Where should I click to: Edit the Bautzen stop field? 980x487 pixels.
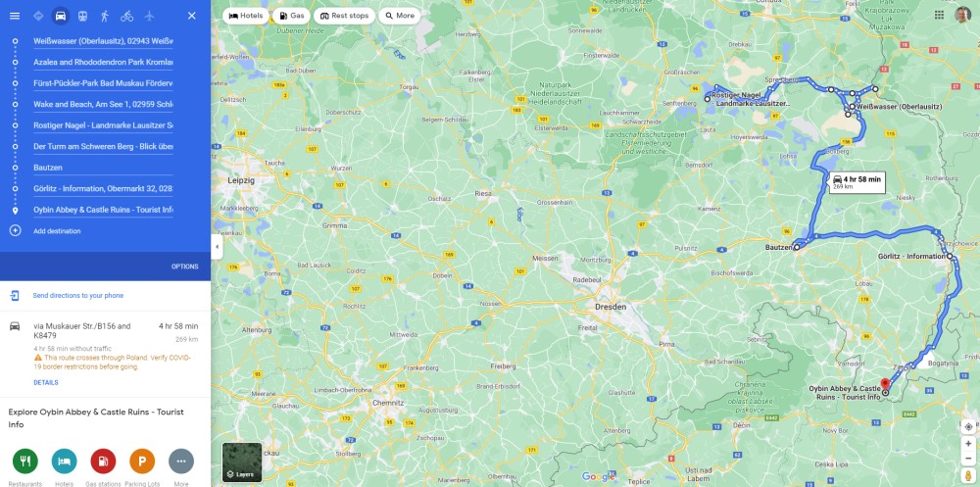103,168
